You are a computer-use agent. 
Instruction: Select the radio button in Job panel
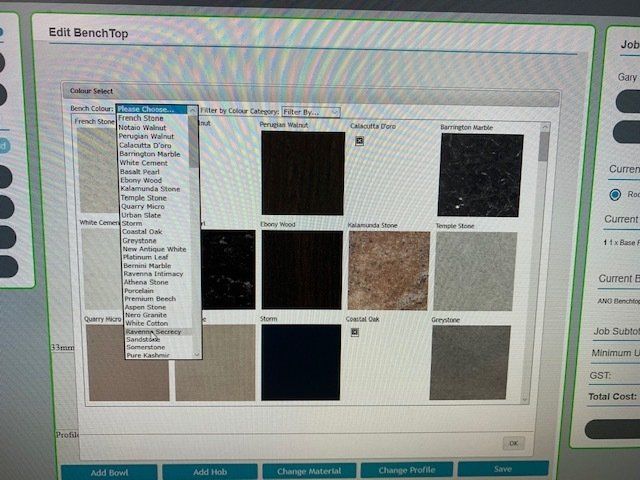click(x=615, y=195)
